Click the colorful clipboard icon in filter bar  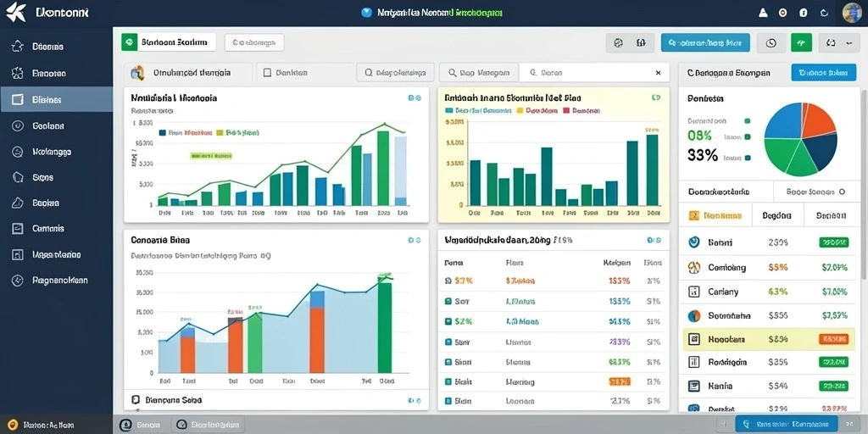click(x=137, y=73)
